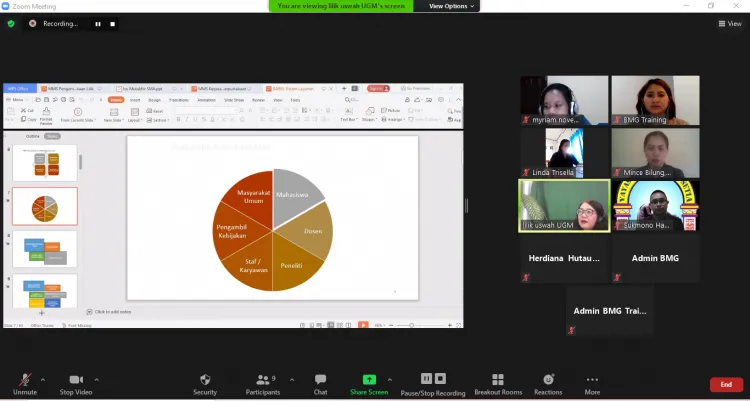This screenshot has height=401, width=750.
Task: Click Format Painter brush icon
Action: point(46,115)
